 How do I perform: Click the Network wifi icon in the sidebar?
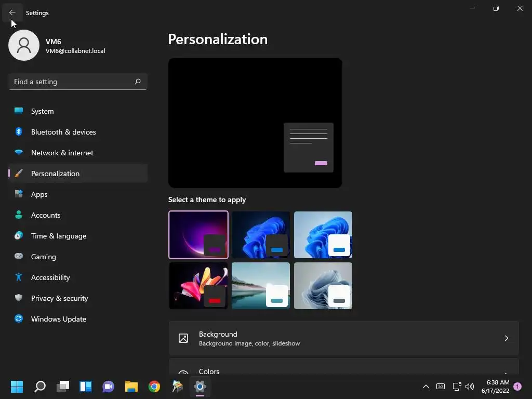(19, 152)
